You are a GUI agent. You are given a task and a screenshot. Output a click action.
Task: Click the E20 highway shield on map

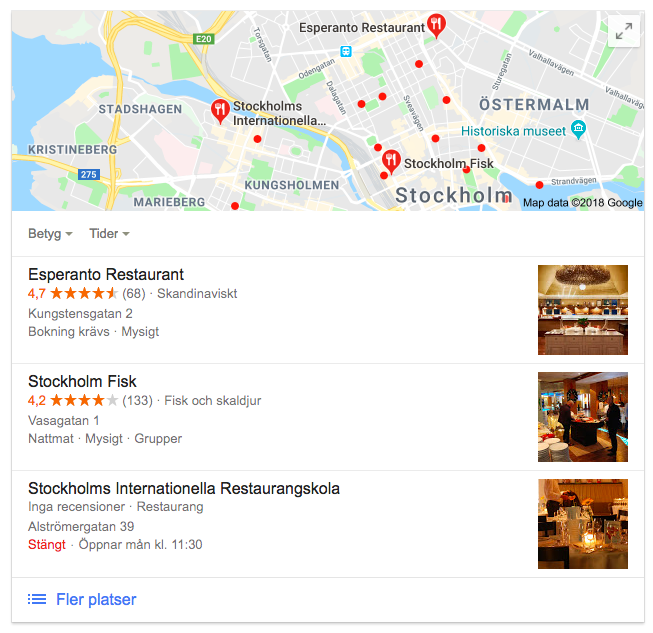(204, 39)
